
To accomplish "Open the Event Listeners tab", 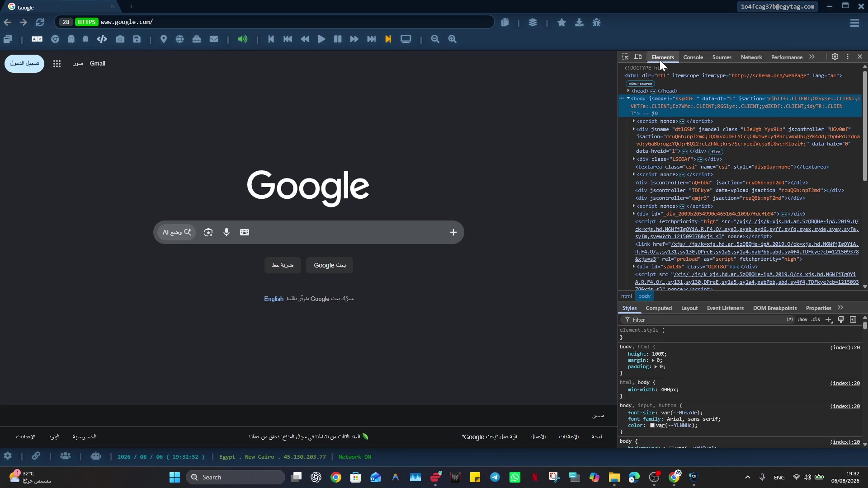I will [725, 308].
